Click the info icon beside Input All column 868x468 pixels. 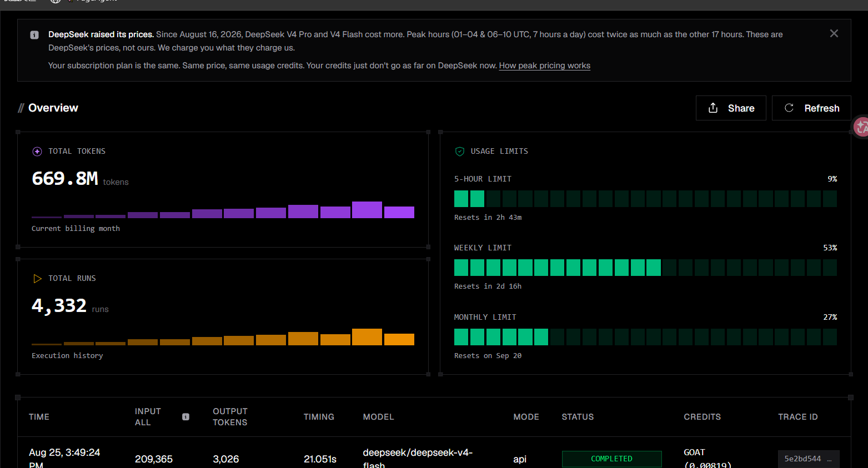(x=185, y=417)
